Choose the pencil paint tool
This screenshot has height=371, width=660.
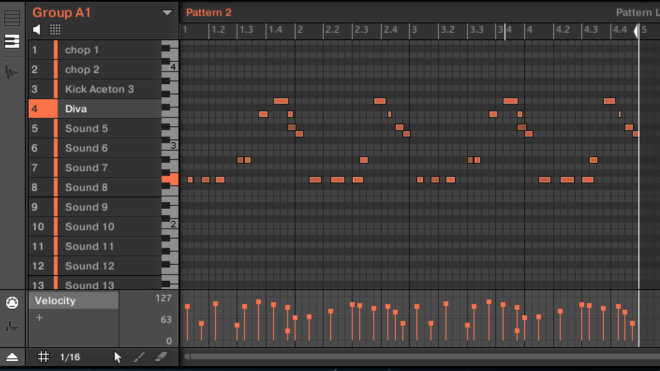point(139,357)
